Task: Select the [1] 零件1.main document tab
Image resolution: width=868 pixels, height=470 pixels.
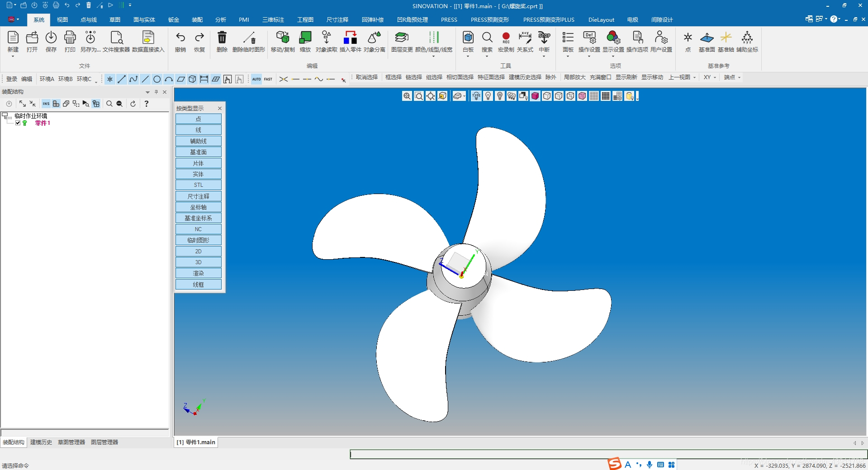Action: (x=196, y=442)
